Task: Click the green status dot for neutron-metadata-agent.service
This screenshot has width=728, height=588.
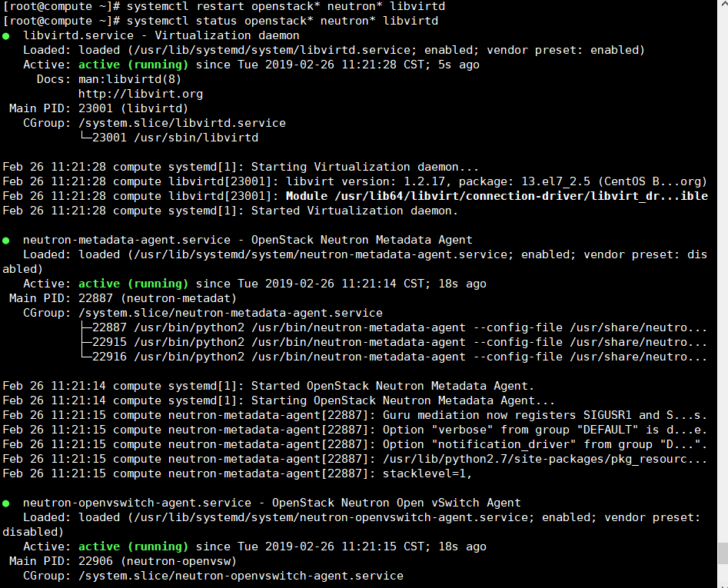Action: point(6,241)
